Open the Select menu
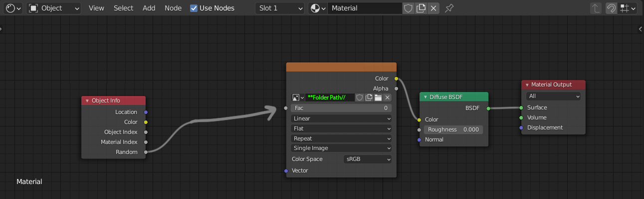The image size is (644, 199). click(123, 8)
